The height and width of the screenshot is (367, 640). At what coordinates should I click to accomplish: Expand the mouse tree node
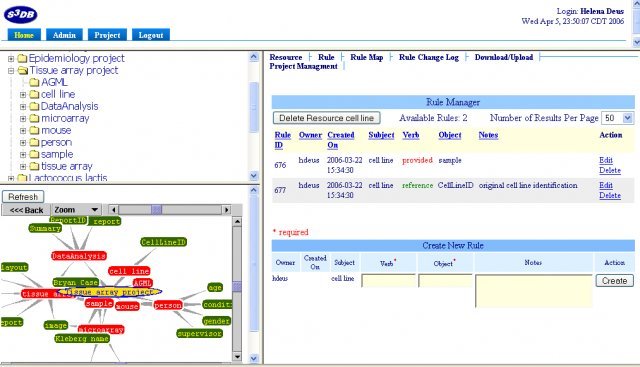(x=23, y=131)
